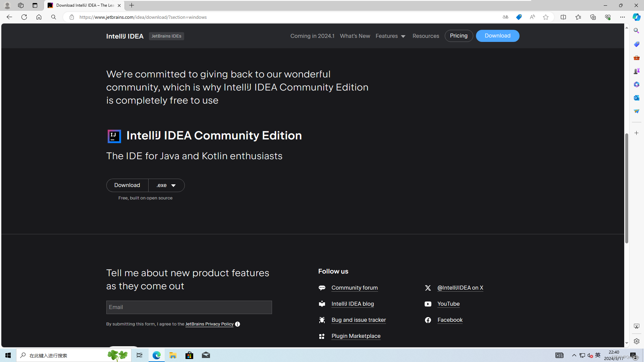
Task: Toggle the IntelliJ IDEA blog link
Action: coord(353,304)
